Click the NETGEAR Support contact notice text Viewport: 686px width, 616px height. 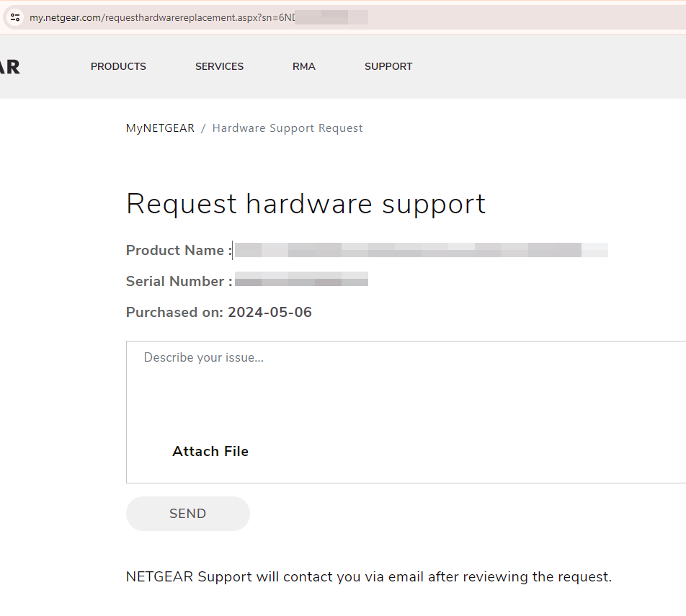tap(368, 576)
